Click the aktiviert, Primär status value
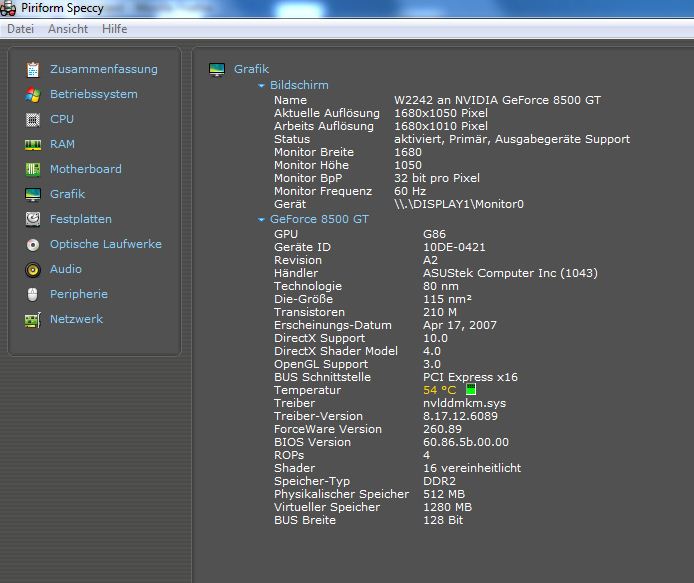 click(512, 139)
